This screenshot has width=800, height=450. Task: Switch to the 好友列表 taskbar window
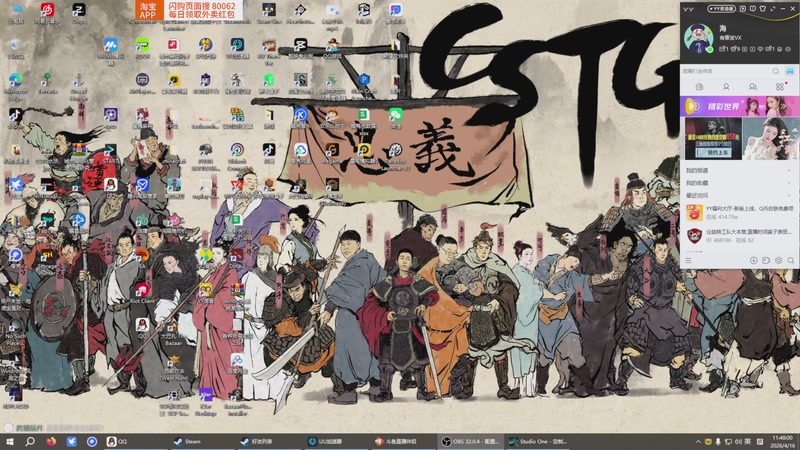point(269,441)
